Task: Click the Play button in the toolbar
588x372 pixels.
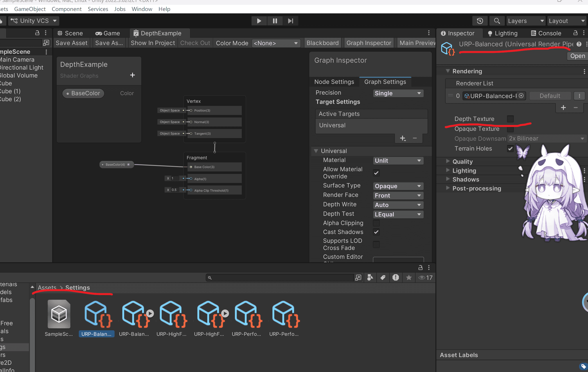Action: [x=259, y=21]
